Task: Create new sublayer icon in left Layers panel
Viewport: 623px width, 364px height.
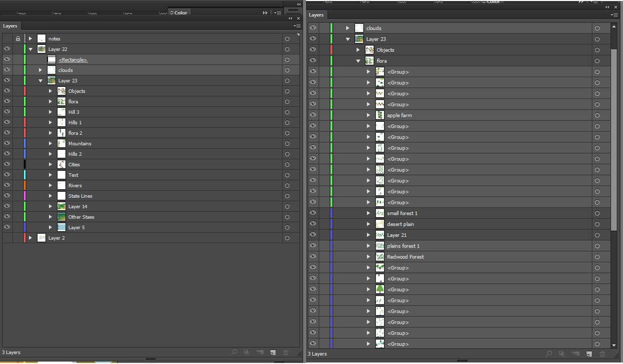Action: pyautogui.click(x=260, y=352)
